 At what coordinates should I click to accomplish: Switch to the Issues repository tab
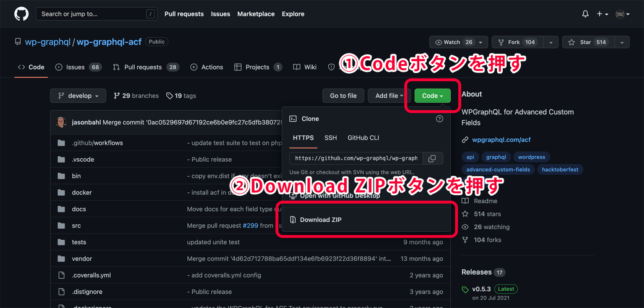point(78,67)
